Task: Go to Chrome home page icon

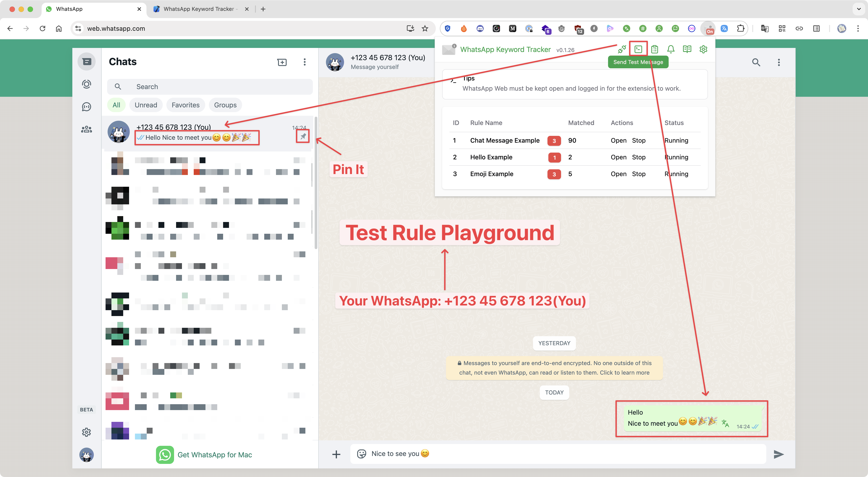Action: click(x=59, y=29)
